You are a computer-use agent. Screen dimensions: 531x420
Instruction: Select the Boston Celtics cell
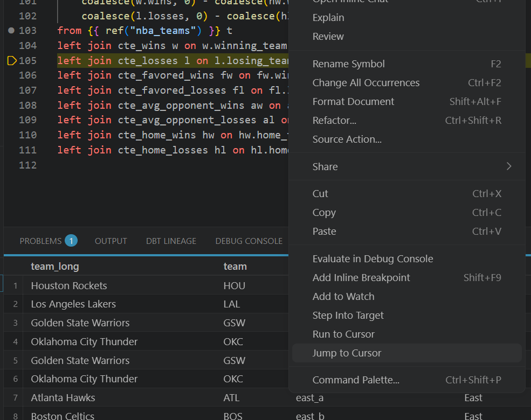pyautogui.click(x=63, y=416)
